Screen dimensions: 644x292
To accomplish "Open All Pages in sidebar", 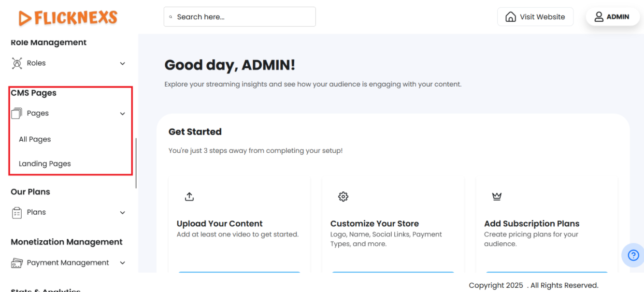I will click(x=35, y=139).
